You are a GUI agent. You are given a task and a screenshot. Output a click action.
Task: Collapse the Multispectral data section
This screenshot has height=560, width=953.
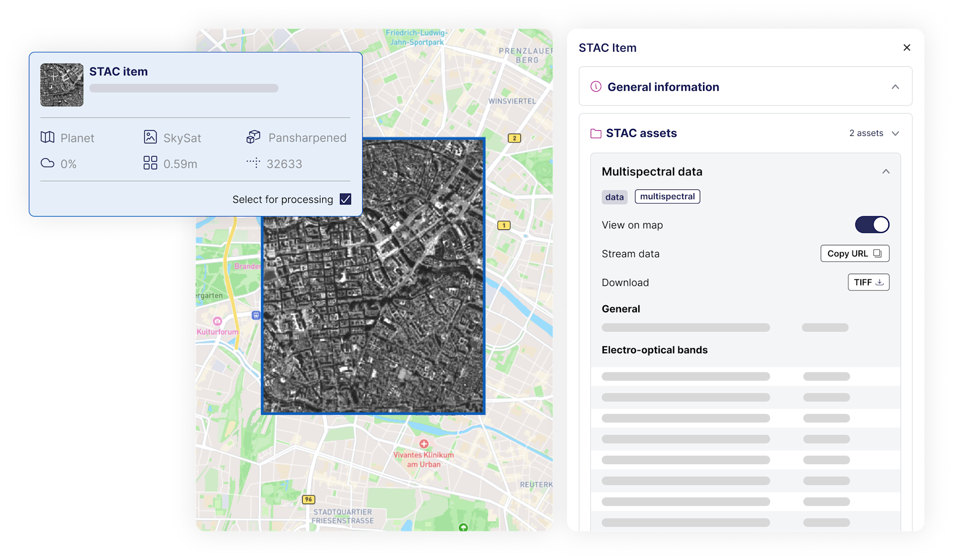coord(886,171)
